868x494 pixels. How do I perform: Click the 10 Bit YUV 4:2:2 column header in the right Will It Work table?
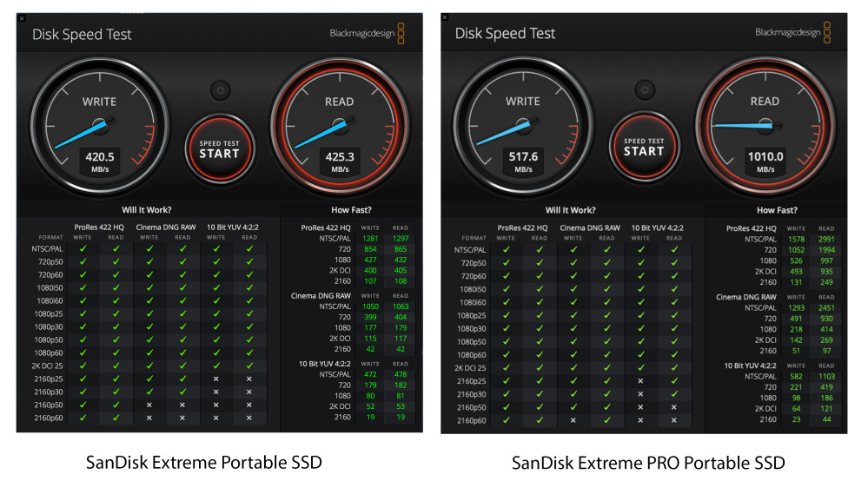click(x=657, y=228)
